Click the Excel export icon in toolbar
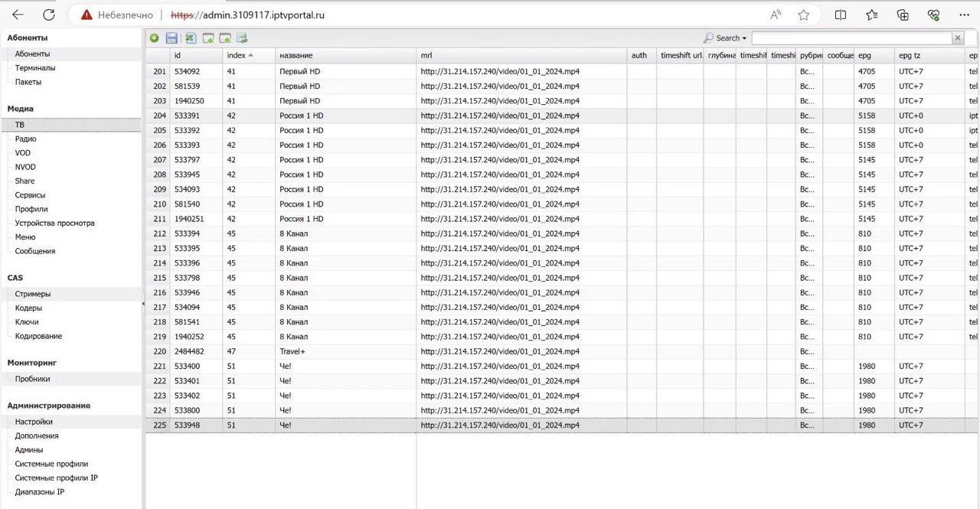 tap(190, 38)
